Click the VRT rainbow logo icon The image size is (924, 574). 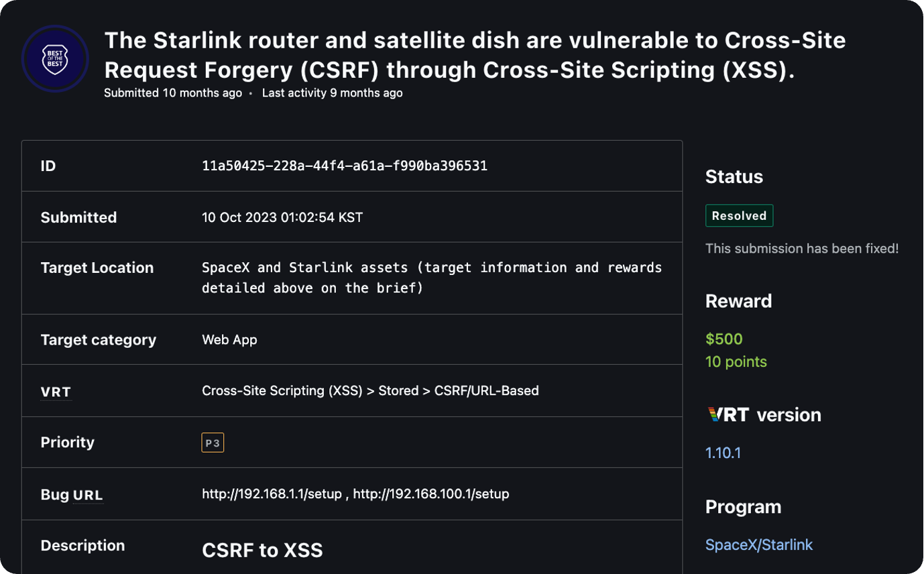coord(728,414)
